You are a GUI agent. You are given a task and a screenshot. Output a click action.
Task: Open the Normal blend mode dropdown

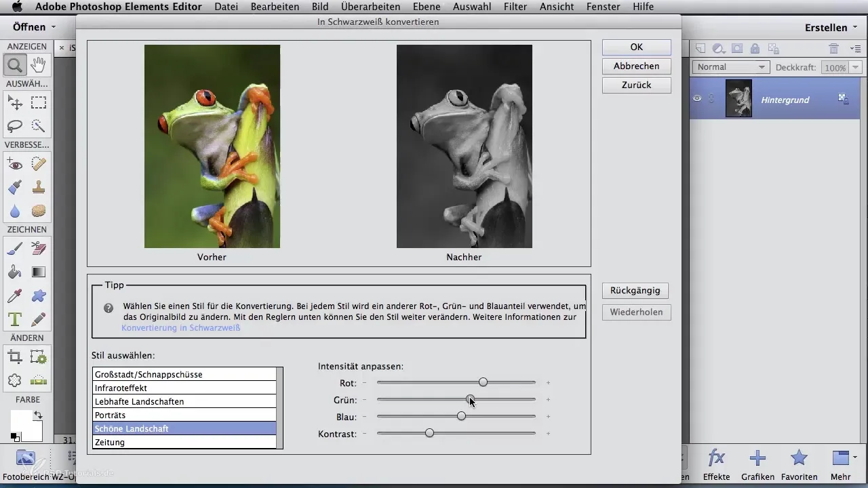731,67
